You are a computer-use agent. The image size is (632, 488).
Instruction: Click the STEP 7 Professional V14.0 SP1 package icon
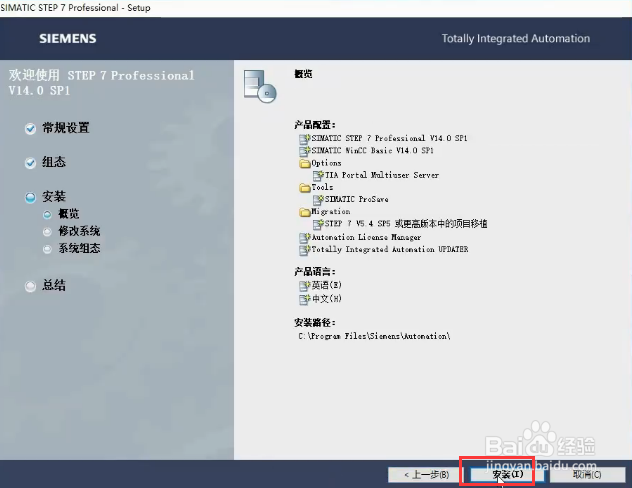305,139
